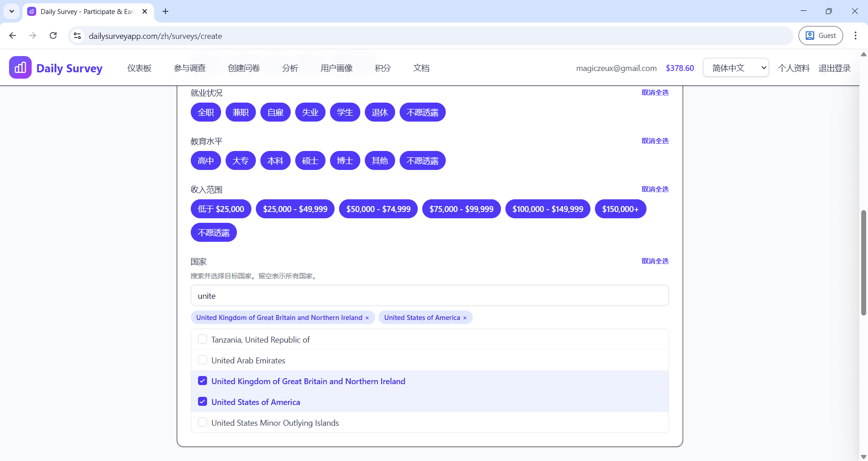
Task: Click 取消全选 for 收入范围
Action: click(655, 189)
